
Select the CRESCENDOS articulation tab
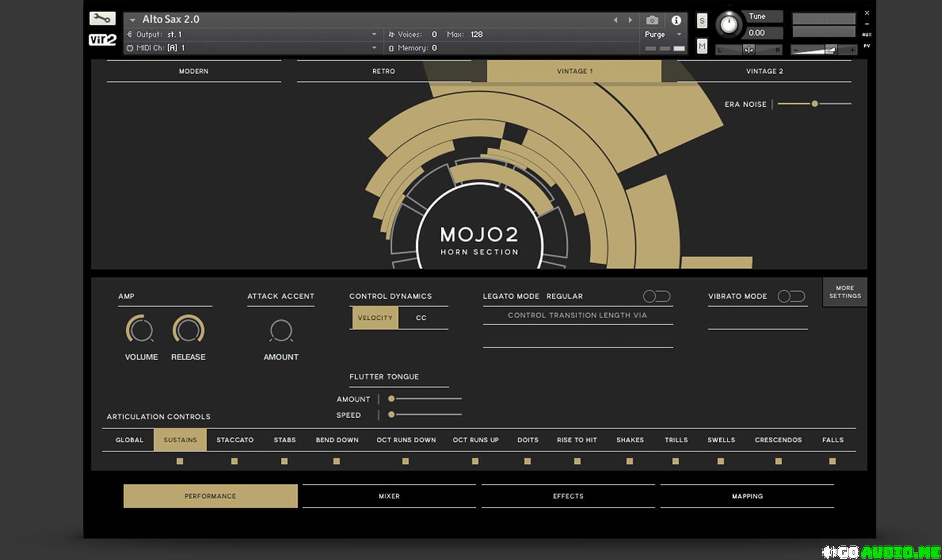[778, 440]
